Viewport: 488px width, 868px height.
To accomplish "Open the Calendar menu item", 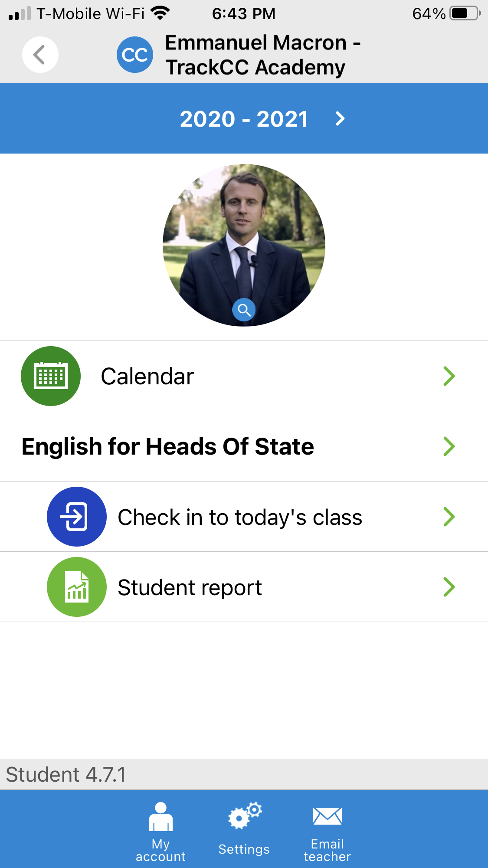I will click(147, 376).
